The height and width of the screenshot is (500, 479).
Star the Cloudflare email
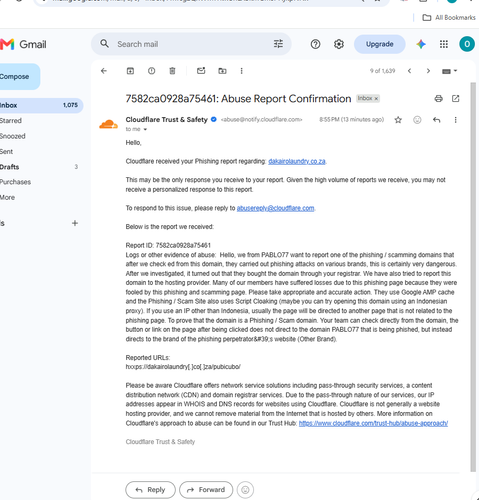[398, 120]
